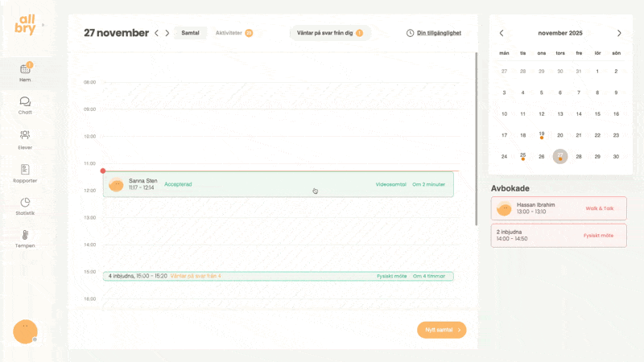Show previous month in mini calendar

coord(502,33)
